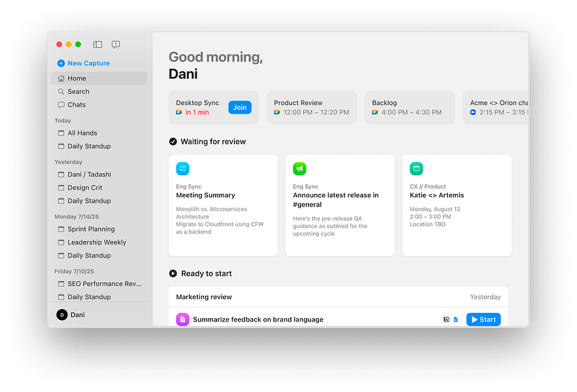Click the Waiting for review checkmark icon
The width and height of the screenshot is (577, 392).
click(x=173, y=142)
